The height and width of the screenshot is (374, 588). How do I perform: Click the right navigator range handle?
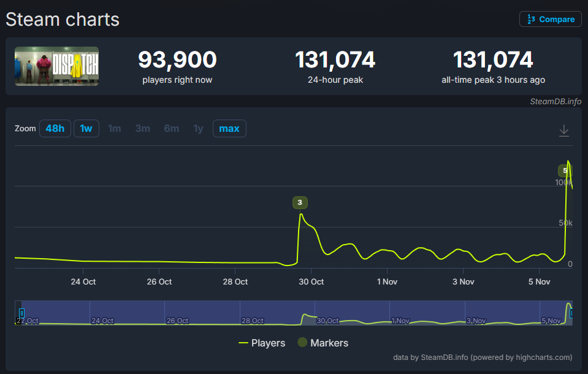571,313
